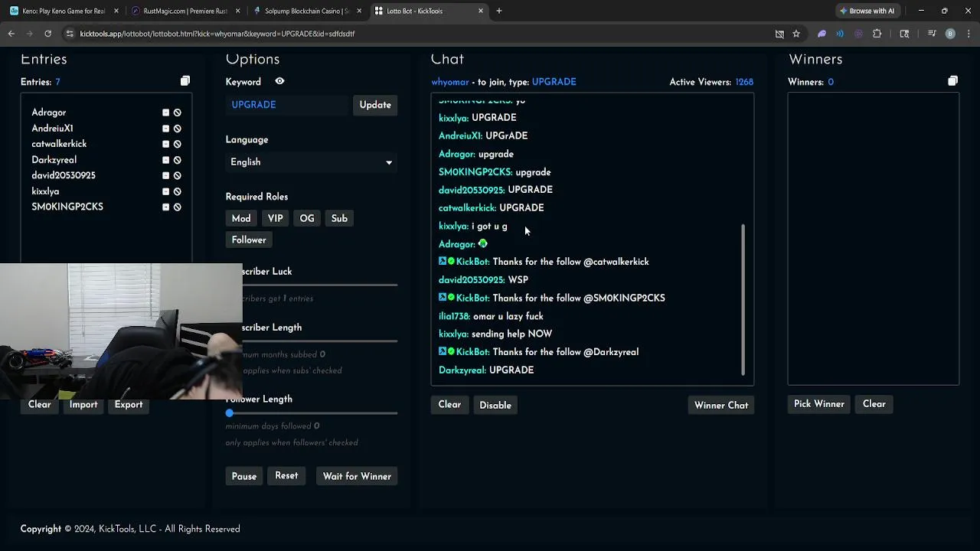Disable chat with Disable button

pos(495,405)
